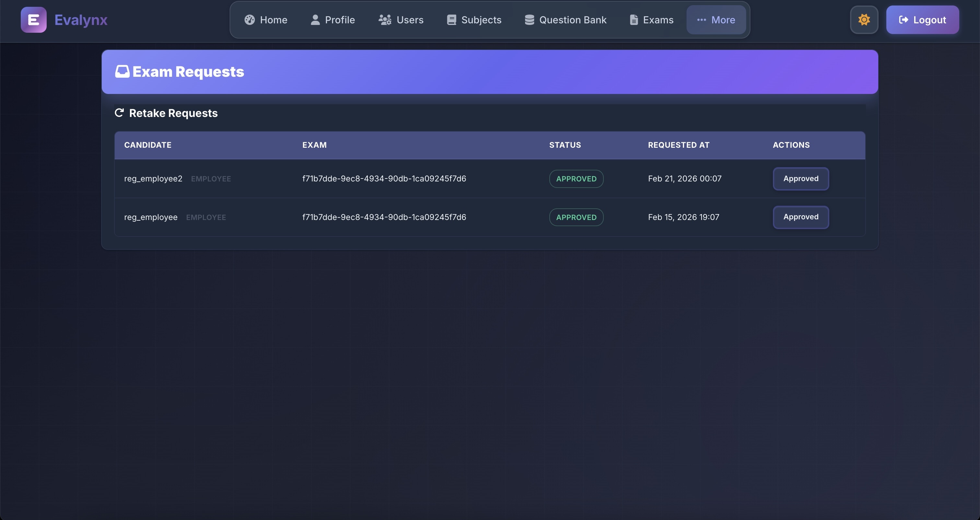Viewport: 980px width, 520px height.
Task: Click the CANDIDATE column header
Action: point(147,145)
